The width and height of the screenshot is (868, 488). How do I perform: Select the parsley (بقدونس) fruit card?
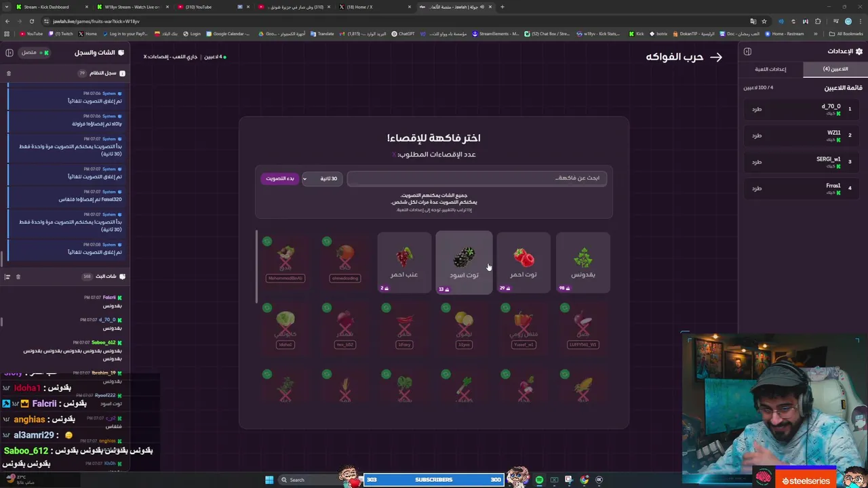point(583,263)
